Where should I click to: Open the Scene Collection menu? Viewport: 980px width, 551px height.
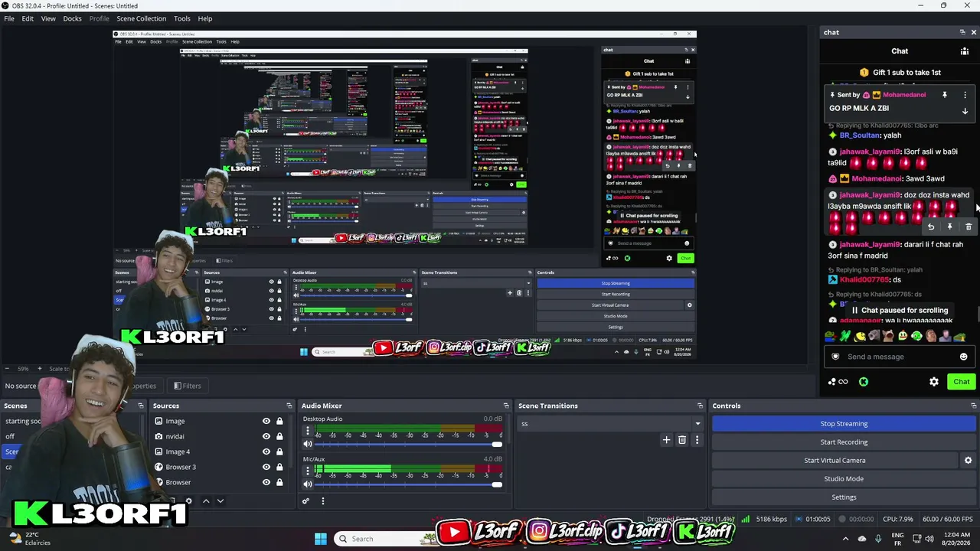141,18
